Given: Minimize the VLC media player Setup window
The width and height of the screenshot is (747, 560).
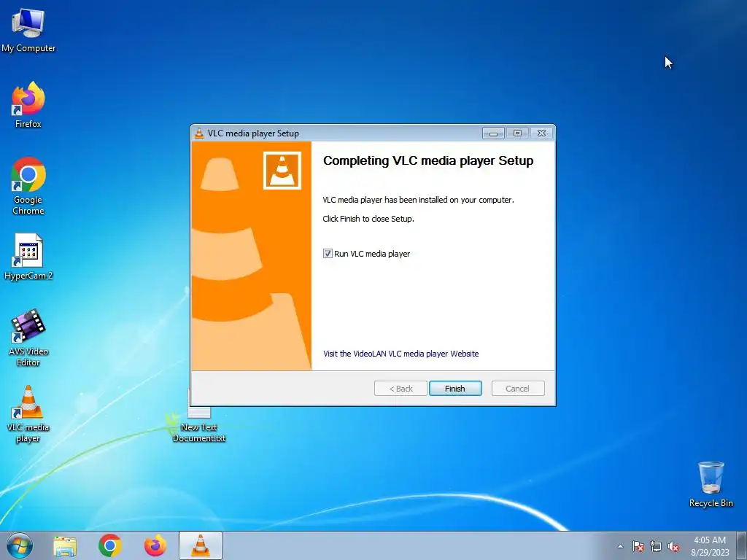Looking at the screenshot, I should (494, 133).
